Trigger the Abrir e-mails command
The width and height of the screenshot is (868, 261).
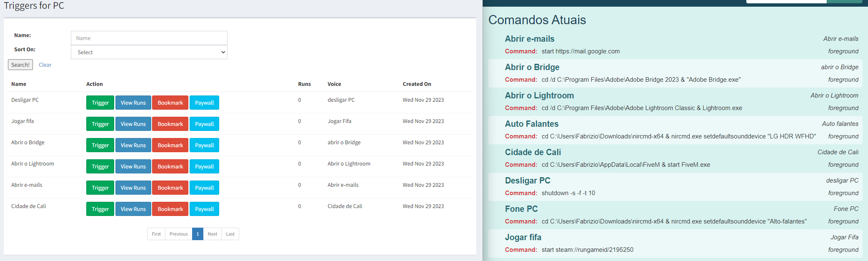100,188
